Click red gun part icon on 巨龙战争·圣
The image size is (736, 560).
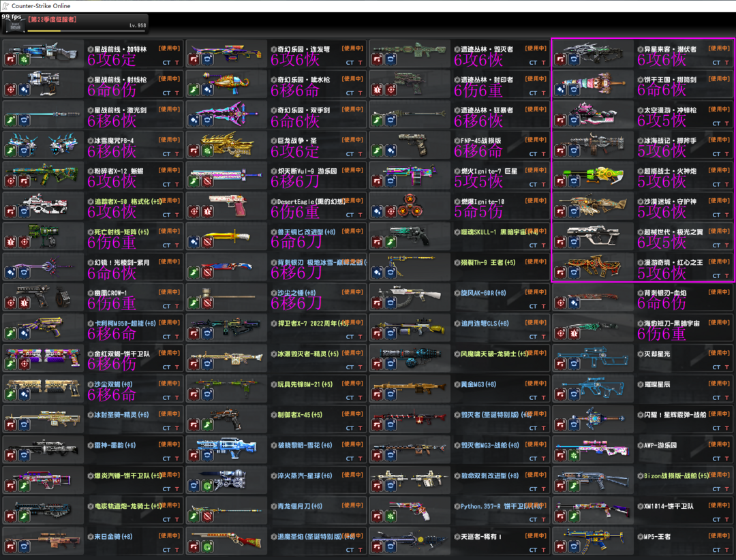click(x=194, y=151)
